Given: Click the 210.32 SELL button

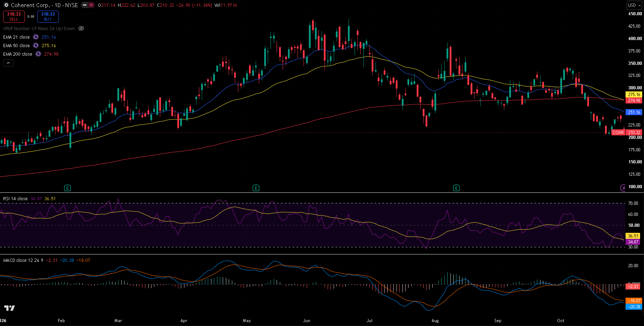Looking at the screenshot, I should point(14,17).
